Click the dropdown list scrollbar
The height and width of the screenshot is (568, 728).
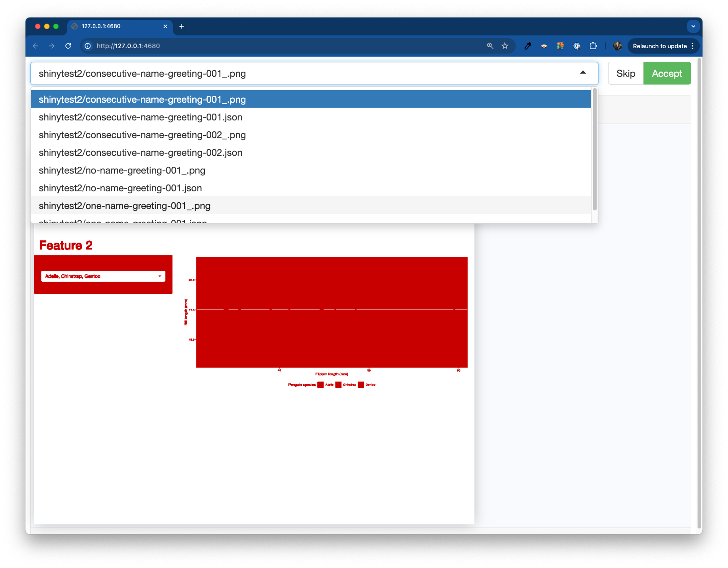coord(594,150)
